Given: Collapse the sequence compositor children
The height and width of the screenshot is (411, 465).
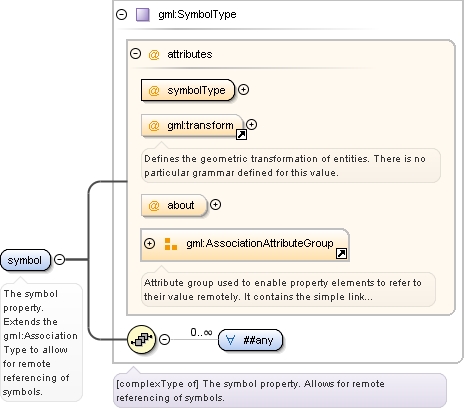Looking at the screenshot, I should point(164,339).
